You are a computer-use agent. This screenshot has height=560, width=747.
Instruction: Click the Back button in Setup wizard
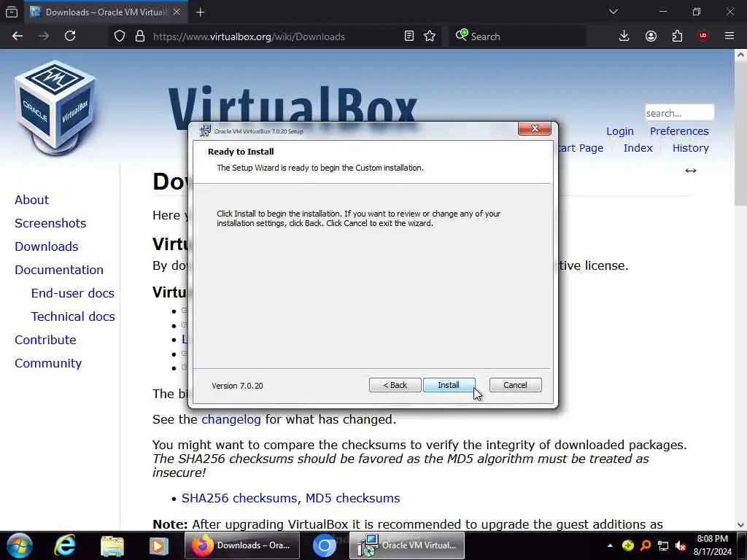[395, 385]
